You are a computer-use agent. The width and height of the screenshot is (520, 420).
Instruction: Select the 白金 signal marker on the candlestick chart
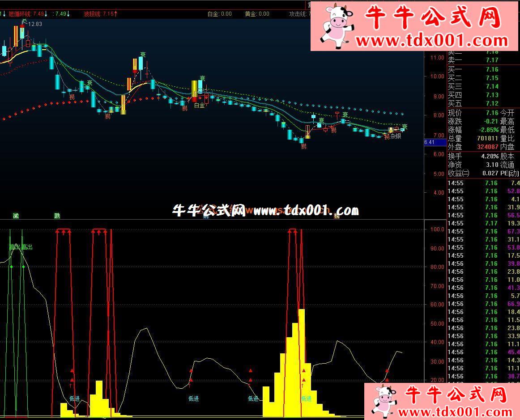coord(199,106)
